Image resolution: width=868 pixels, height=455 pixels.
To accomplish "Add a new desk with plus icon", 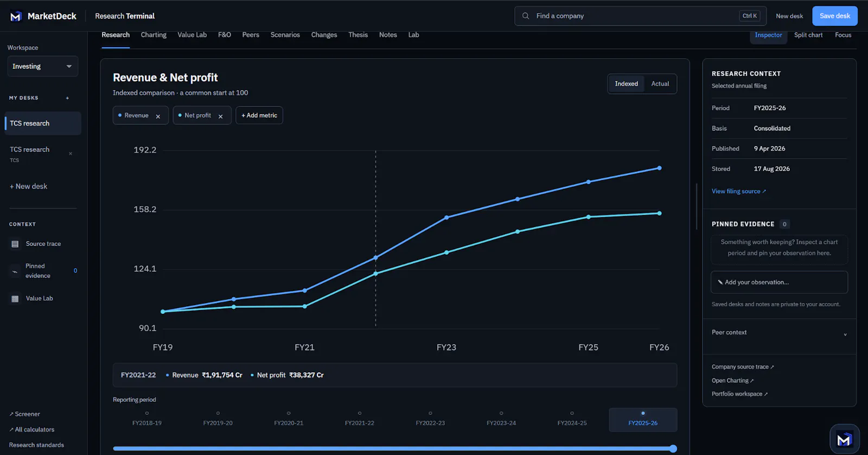I will [67, 98].
